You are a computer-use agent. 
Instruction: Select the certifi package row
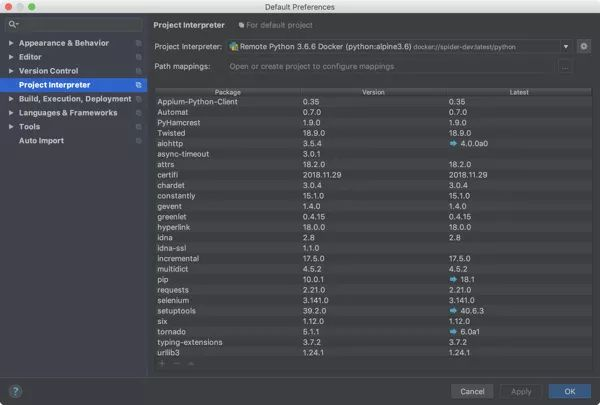coord(373,175)
